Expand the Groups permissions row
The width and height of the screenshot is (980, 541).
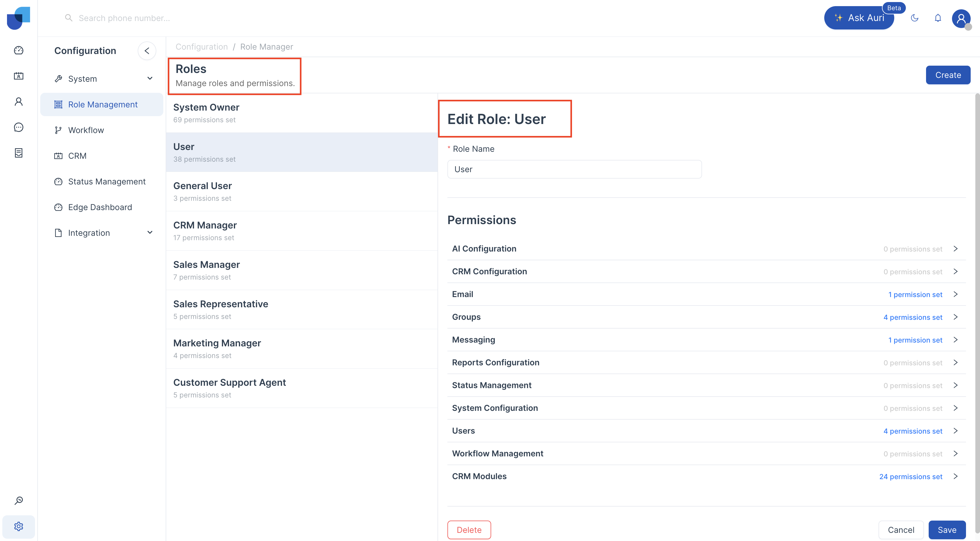click(x=706, y=317)
